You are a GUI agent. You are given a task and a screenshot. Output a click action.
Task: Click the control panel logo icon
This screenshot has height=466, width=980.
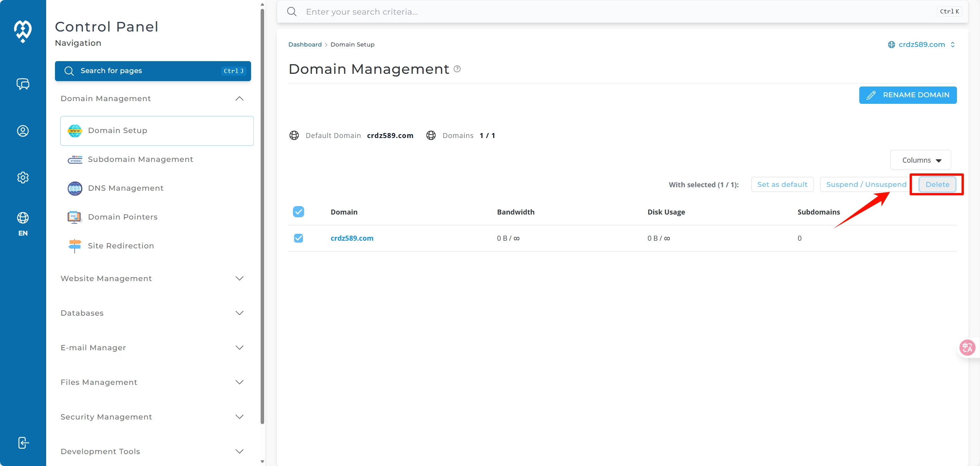click(x=23, y=31)
